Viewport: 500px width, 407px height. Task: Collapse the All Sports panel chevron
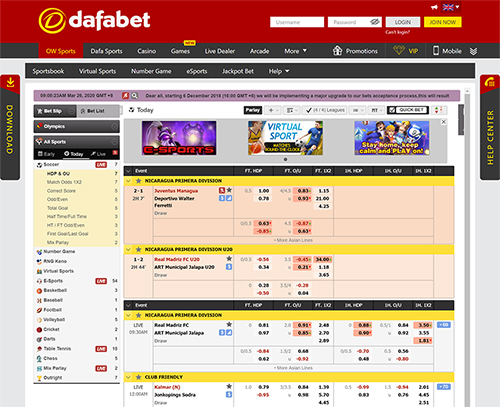coord(114,142)
